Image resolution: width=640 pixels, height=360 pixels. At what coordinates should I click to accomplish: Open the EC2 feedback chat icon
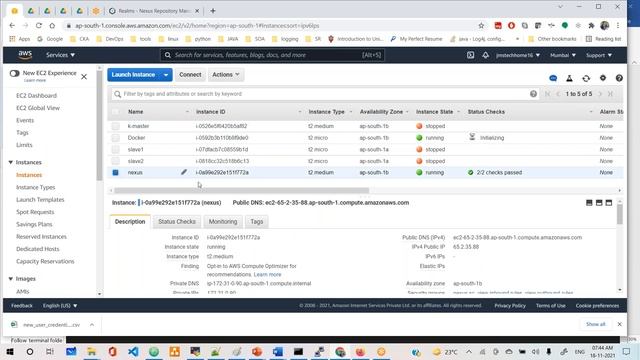553,78
